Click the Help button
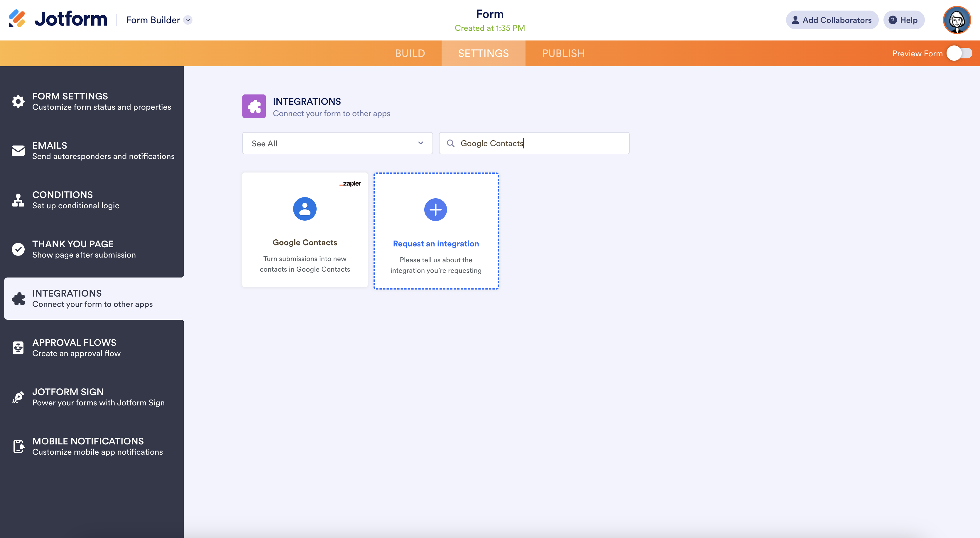Image resolution: width=980 pixels, height=538 pixels. (903, 20)
